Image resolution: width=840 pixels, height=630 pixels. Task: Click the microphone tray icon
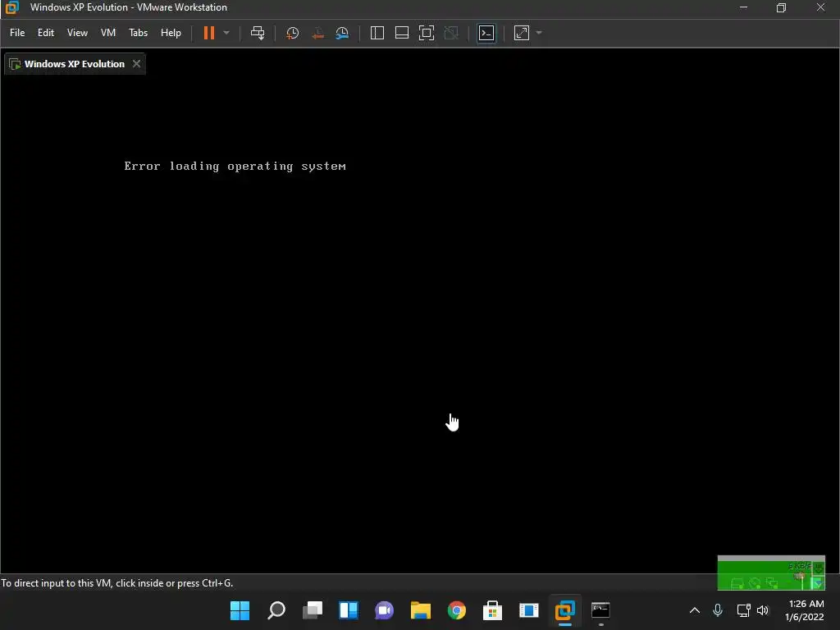point(718,610)
